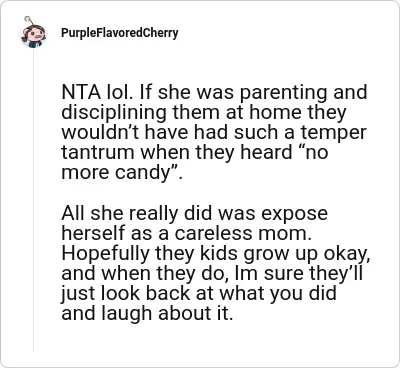Click the line starting "Hopefully they kids grow"
This screenshot has height=368, width=400.
coord(216,254)
